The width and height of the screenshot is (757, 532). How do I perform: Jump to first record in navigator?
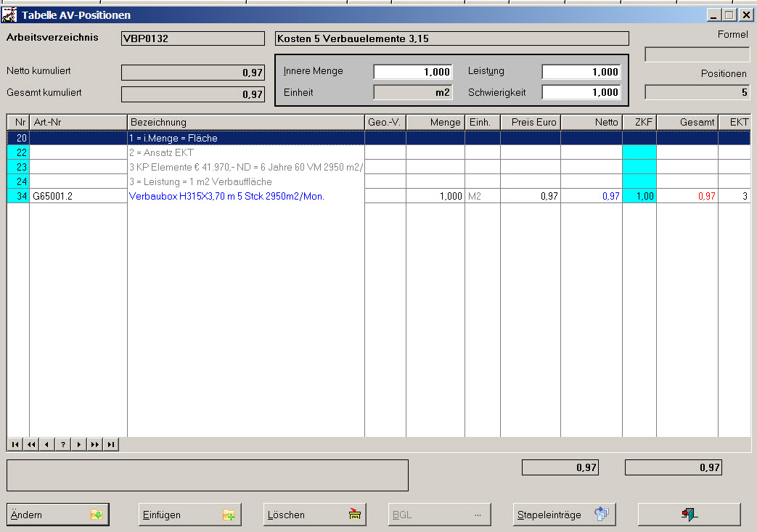tap(15, 444)
